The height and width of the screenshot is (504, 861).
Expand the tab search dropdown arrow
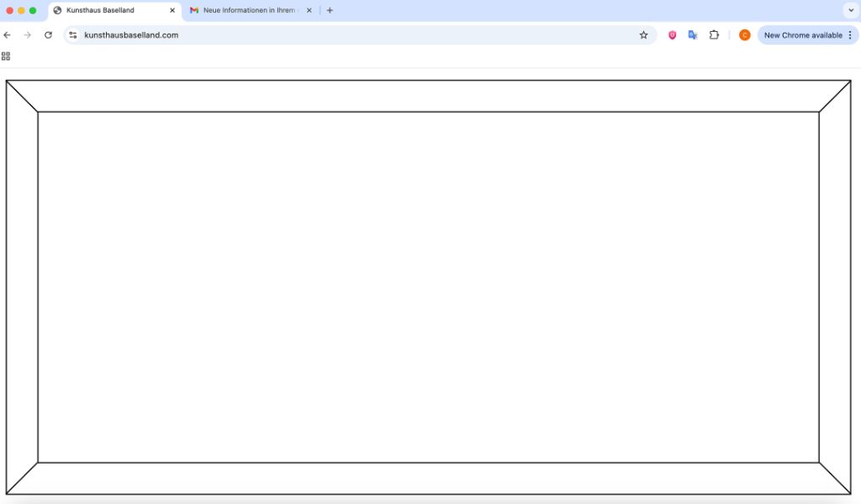pyautogui.click(x=849, y=11)
